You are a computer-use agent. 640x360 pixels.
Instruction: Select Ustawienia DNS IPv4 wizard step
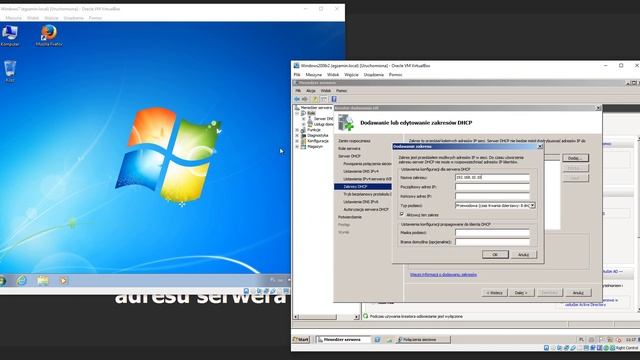pos(360,171)
